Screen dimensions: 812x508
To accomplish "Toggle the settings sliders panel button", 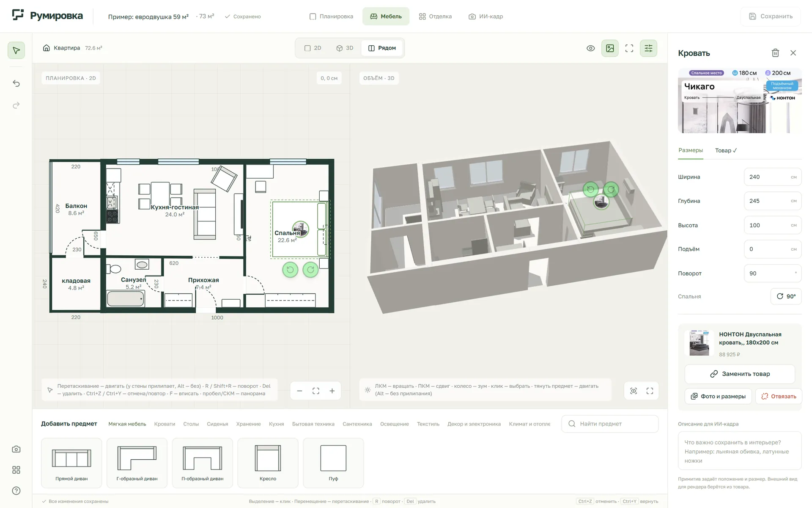I will tap(648, 48).
